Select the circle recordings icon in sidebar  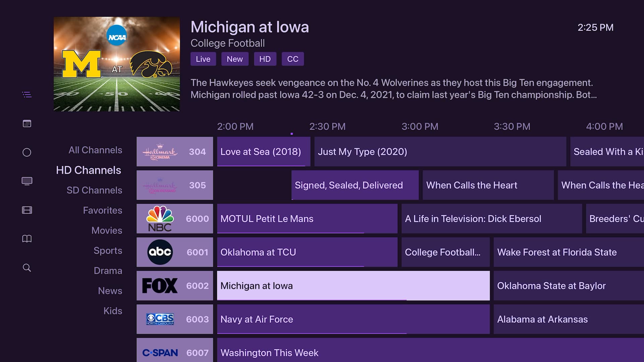(x=27, y=153)
